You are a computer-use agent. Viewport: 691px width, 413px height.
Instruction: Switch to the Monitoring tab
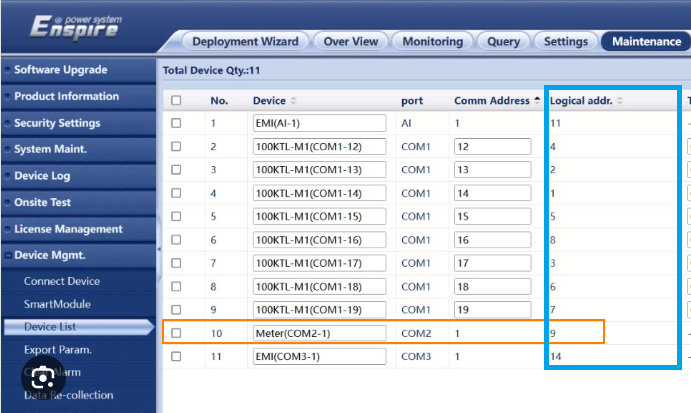click(x=432, y=41)
